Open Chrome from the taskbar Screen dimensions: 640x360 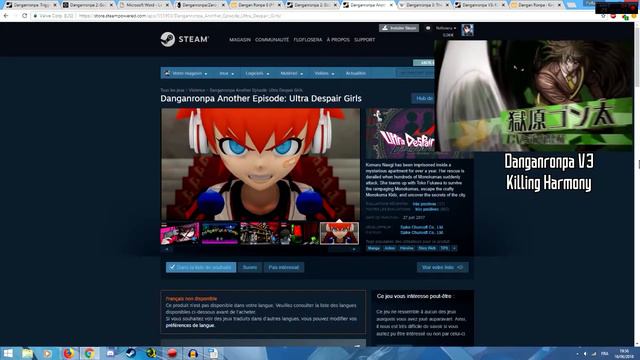(89, 353)
